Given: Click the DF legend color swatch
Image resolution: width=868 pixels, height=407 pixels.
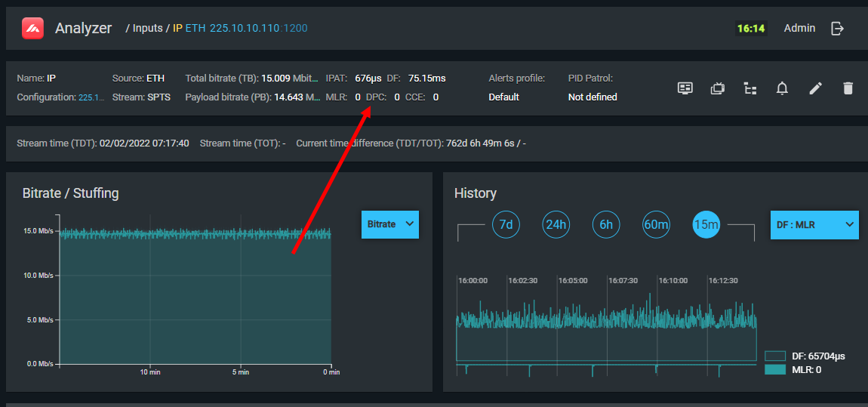Looking at the screenshot, I should 775,356.
